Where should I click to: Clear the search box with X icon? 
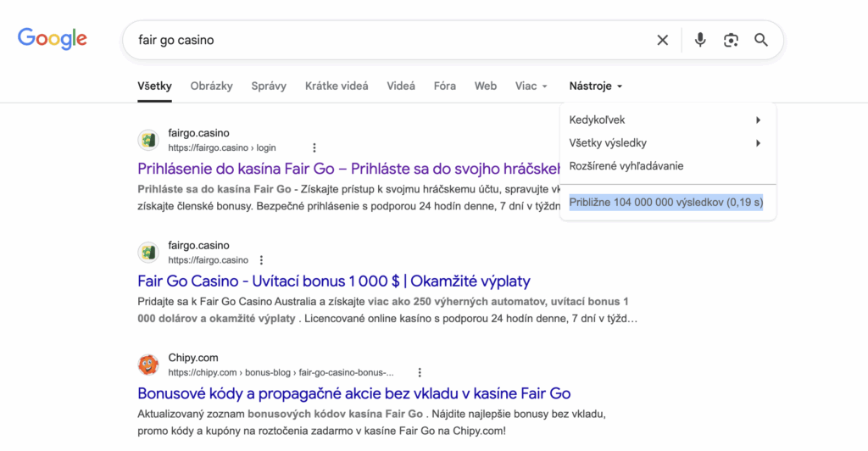pos(663,40)
